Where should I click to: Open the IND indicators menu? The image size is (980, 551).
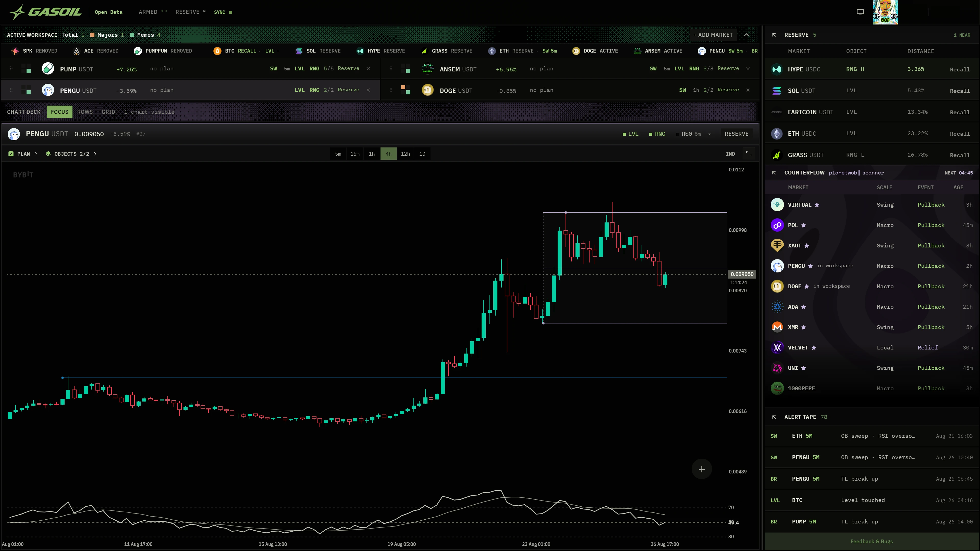pyautogui.click(x=730, y=154)
